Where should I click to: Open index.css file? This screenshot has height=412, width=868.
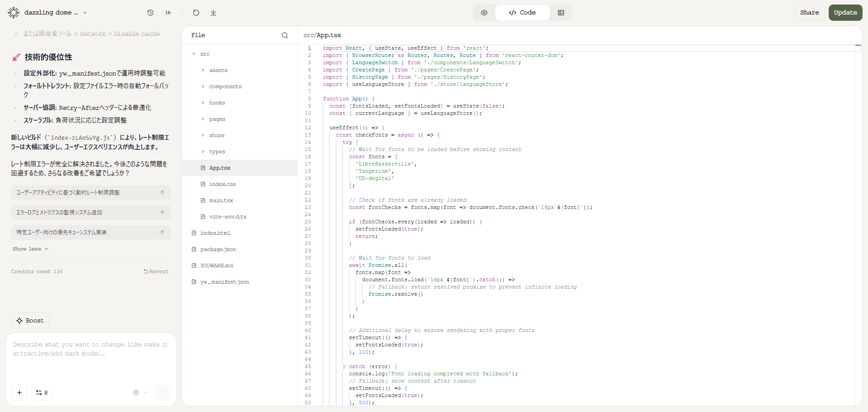240,184
